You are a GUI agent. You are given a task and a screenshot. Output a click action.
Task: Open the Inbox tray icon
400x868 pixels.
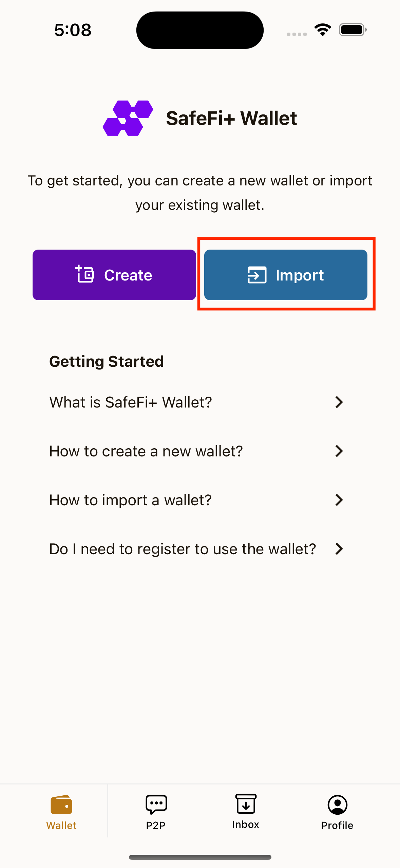click(x=246, y=803)
